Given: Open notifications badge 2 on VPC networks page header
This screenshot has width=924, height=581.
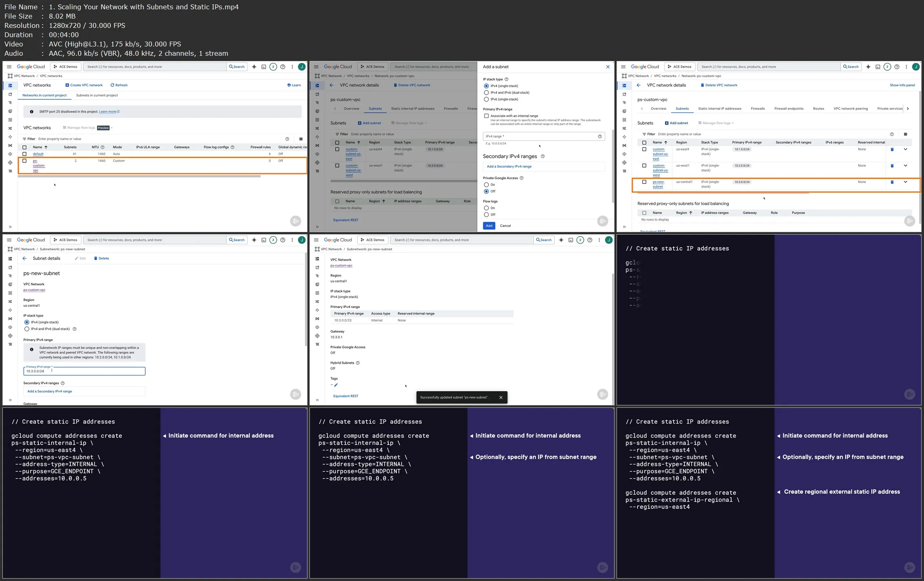Looking at the screenshot, I should (x=273, y=67).
